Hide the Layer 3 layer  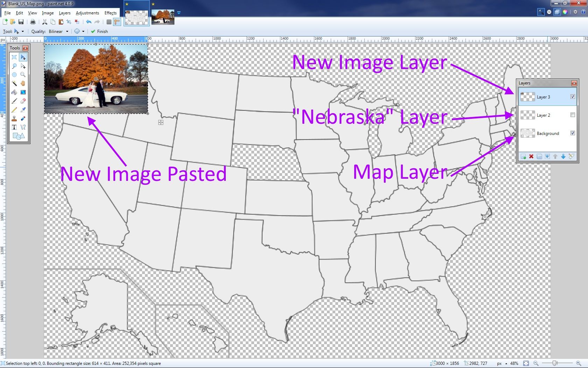(x=573, y=96)
